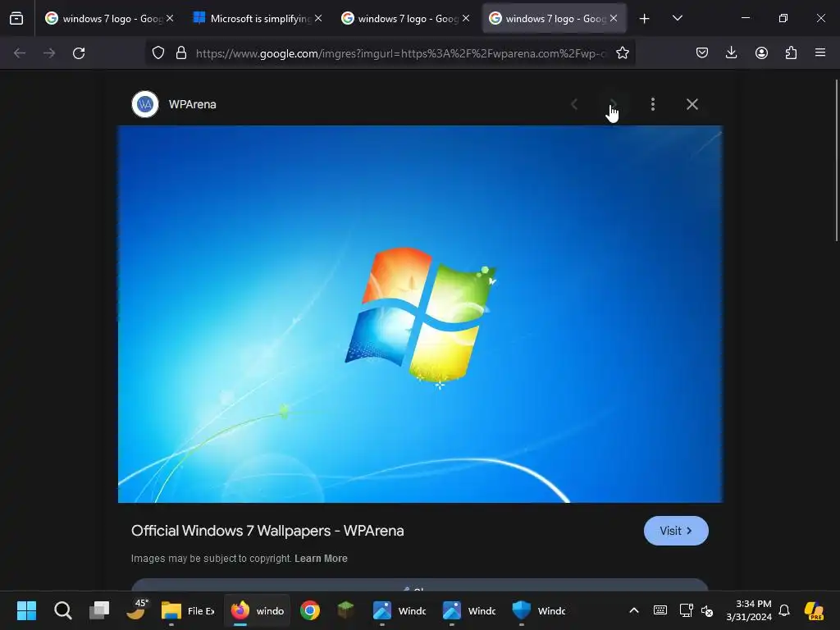Open a new browser tab
This screenshot has width=840, height=630.
tap(645, 19)
